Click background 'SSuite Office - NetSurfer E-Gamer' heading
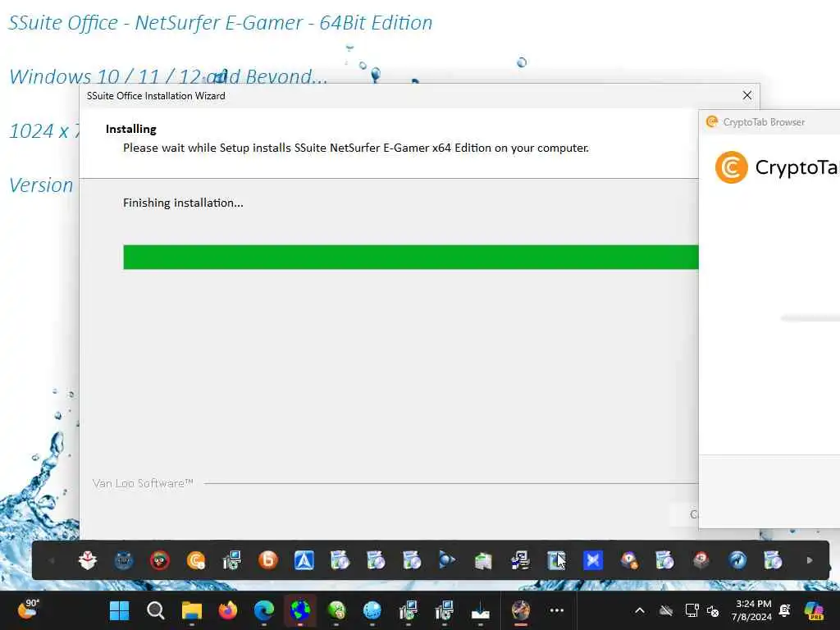The image size is (840, 630). 220,22
